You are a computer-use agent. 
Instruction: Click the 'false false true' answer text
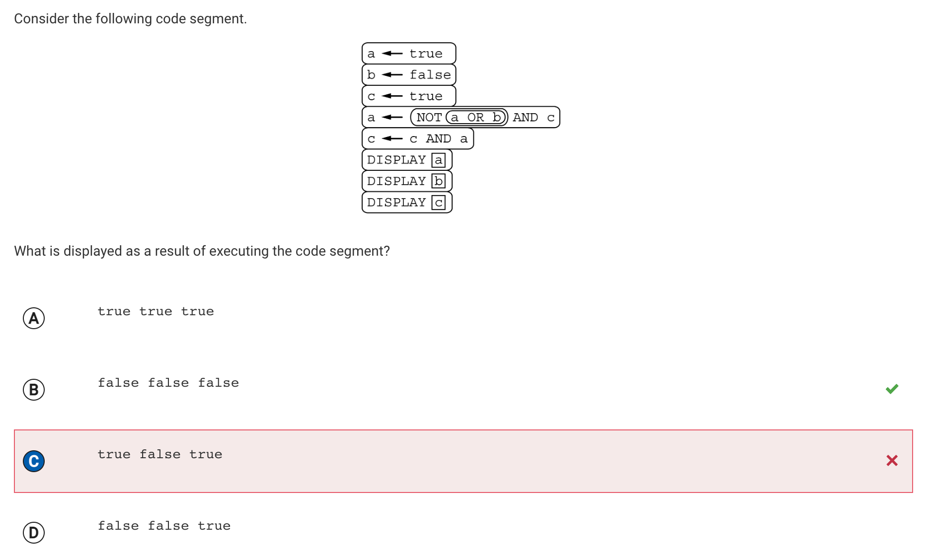tap(164, 526)
